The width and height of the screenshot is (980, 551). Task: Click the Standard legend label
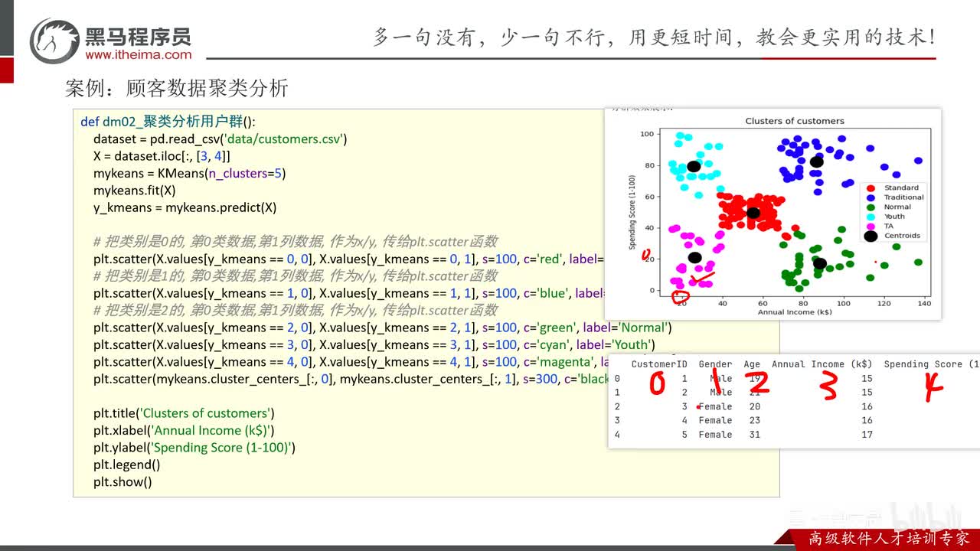901,187
